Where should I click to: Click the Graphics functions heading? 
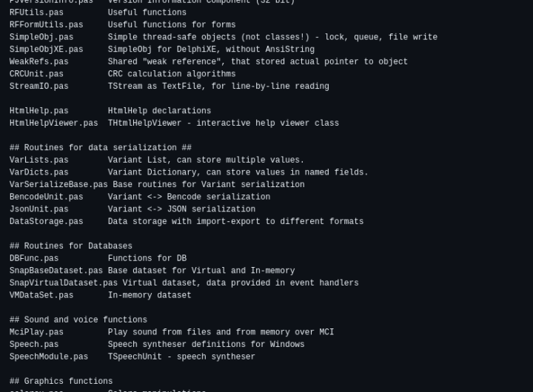point(61,382)
